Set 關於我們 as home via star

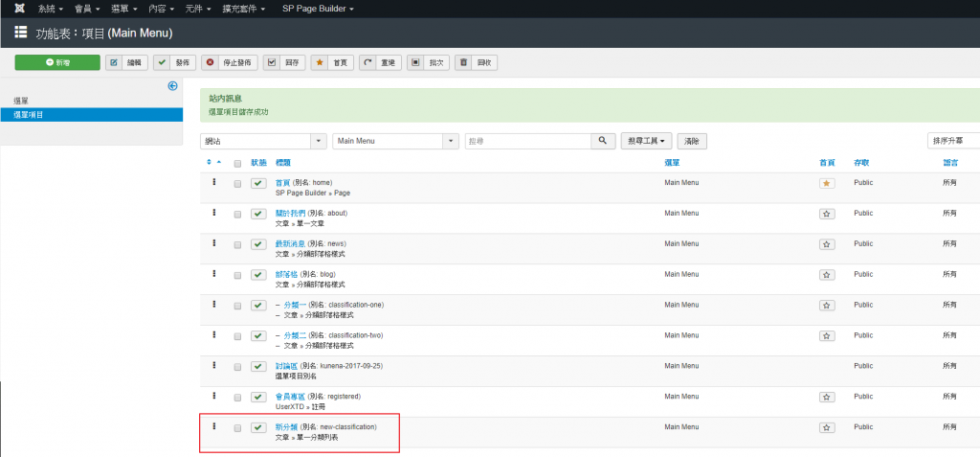coord(827,214)
